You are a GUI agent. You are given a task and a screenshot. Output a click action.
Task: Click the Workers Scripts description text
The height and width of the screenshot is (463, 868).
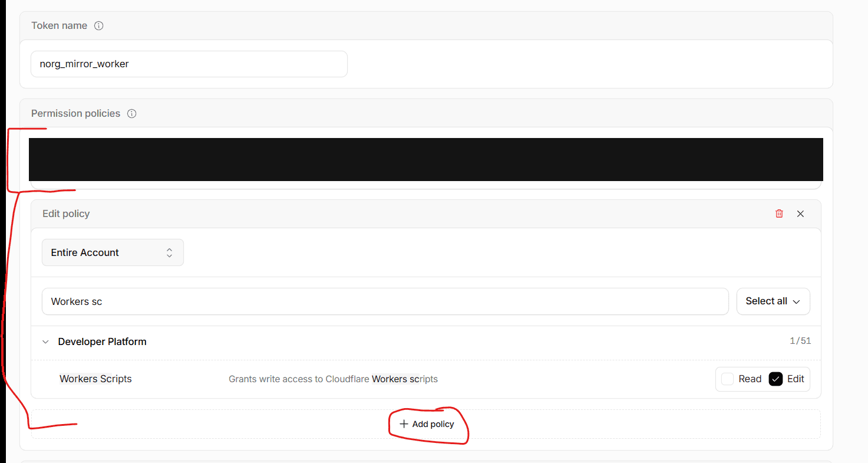tap(333, 379)
